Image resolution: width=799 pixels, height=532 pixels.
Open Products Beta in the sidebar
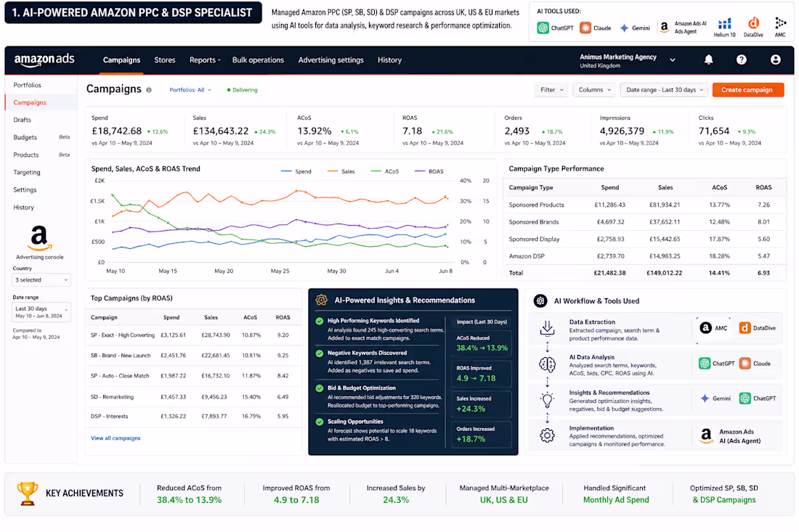tap(41, 155)
